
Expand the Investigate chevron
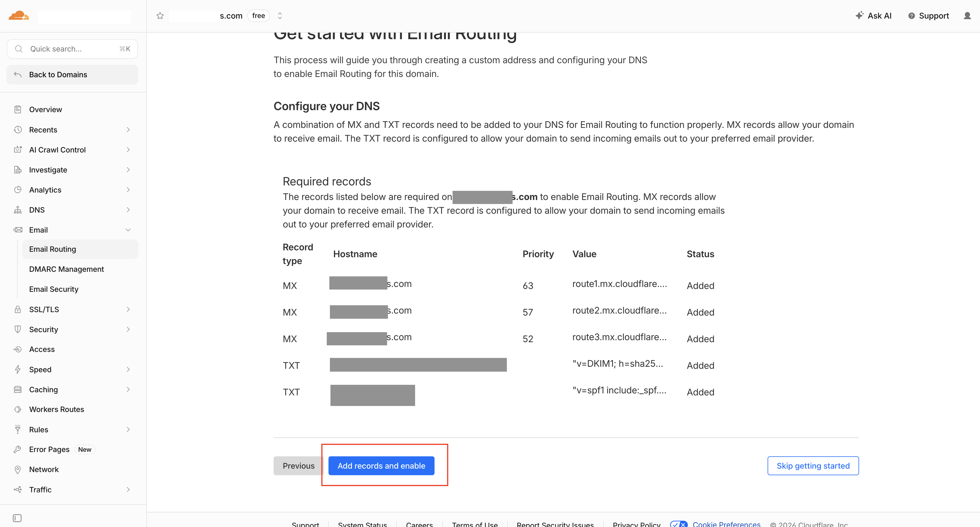(x=128, y=170)
